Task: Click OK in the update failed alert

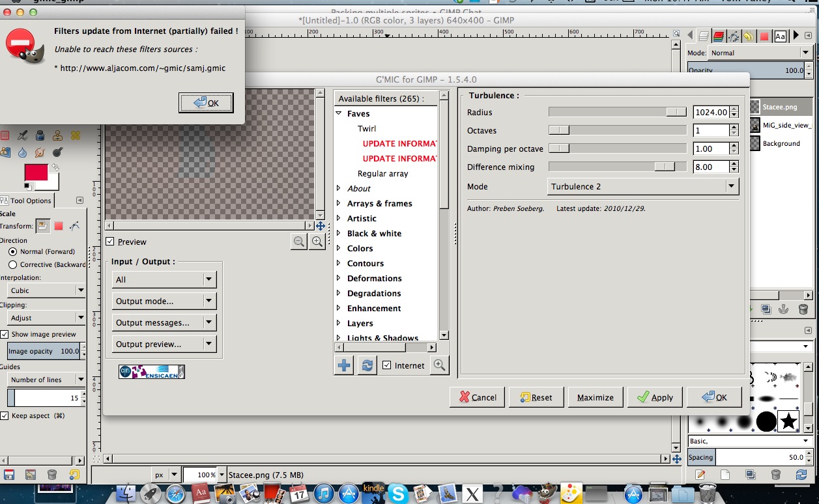Action: pyautogui.click(x=206, y=103)
